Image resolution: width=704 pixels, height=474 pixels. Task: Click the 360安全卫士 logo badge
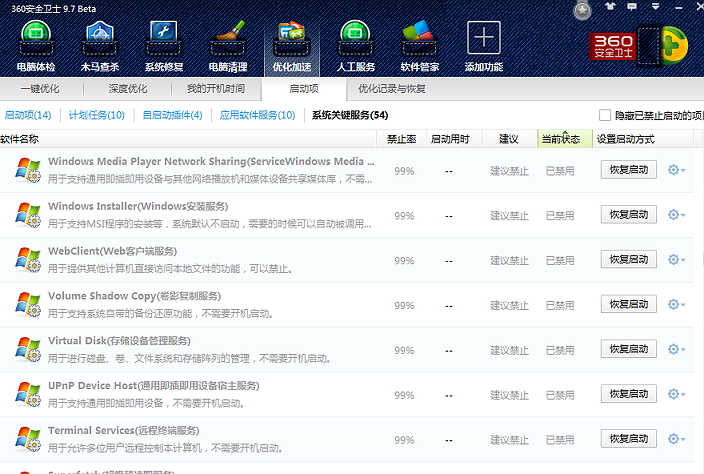click(612, 46)
